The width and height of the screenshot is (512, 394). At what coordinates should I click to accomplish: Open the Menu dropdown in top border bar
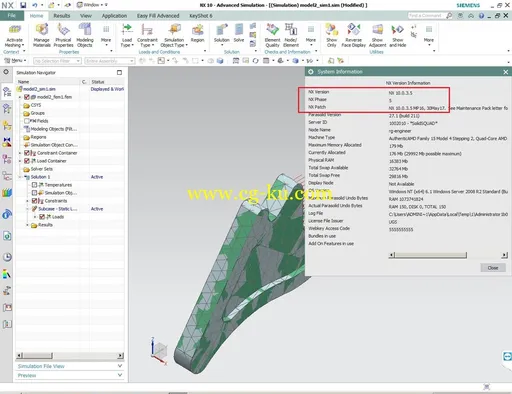pos(16,61)
